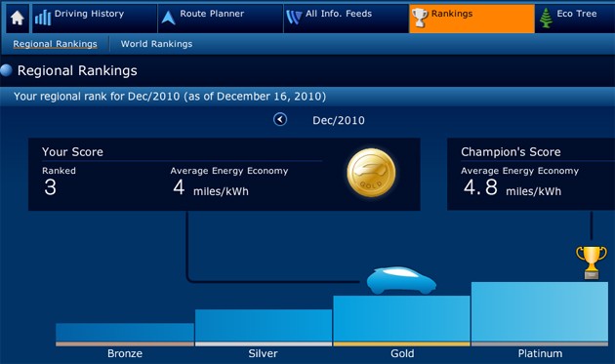Click the blue car icon

point(401,280)
